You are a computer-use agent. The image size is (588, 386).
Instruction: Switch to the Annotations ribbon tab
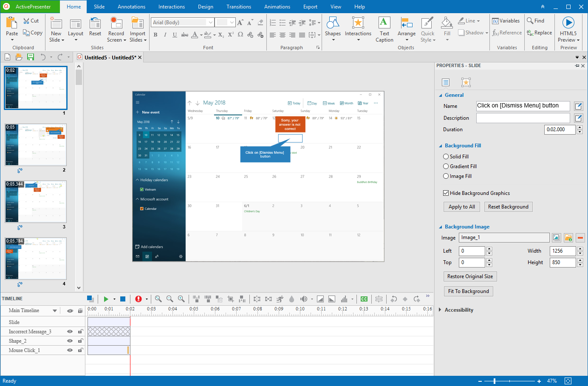(131, 7)
